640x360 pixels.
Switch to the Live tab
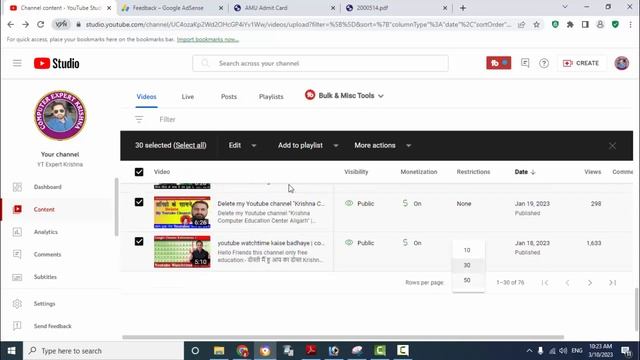[x=188, y=97]
